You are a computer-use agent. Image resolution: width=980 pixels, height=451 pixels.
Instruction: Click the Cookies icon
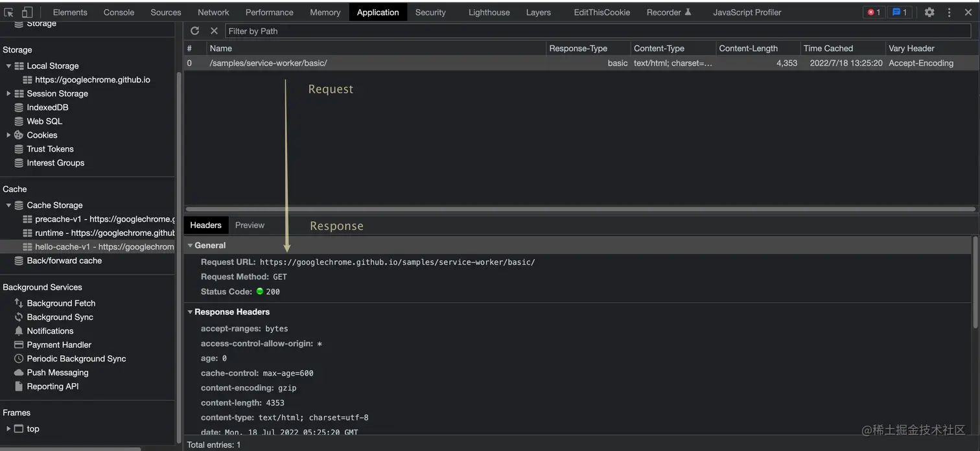(19, 135)
